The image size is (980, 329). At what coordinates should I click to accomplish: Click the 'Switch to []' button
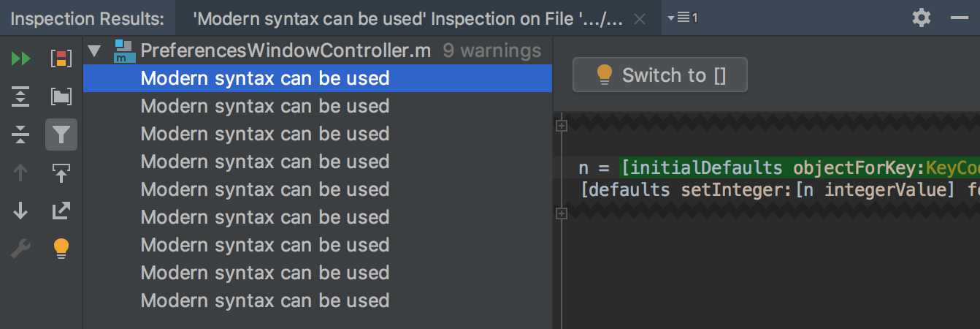(660, 75)
